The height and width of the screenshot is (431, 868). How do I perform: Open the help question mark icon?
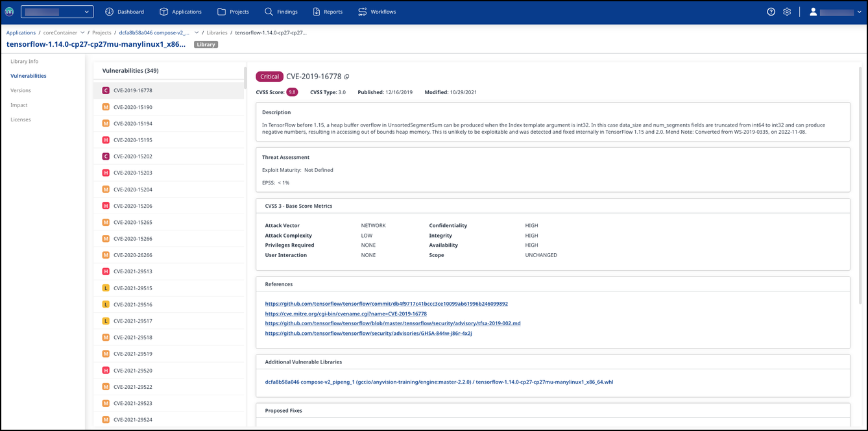coord(771,12)
